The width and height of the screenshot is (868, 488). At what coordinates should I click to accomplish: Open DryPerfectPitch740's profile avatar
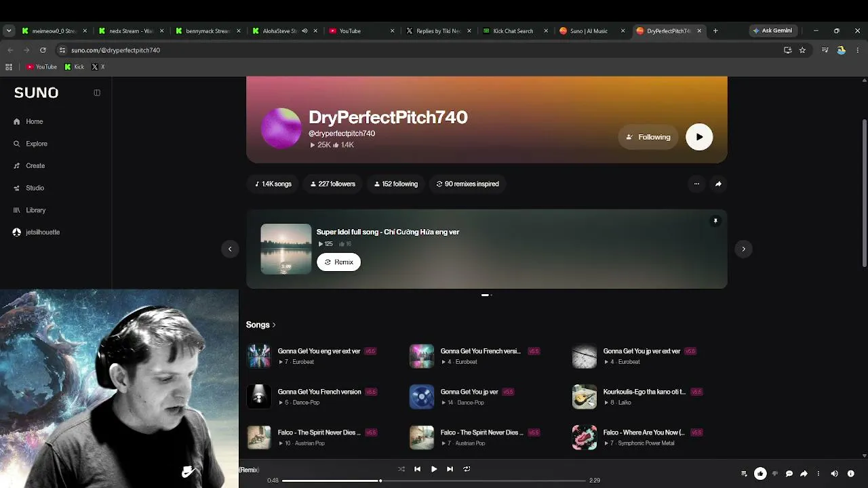pos(281,128)
